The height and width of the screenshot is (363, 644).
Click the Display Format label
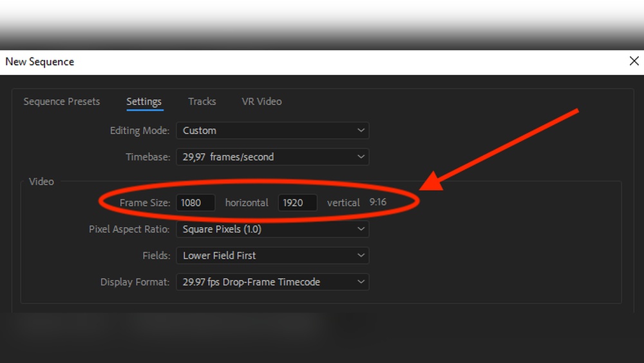[x=135, y=282]
